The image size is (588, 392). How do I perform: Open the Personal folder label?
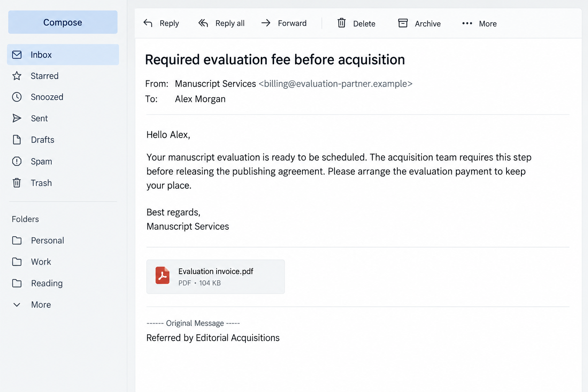click(x=48, y=240)
